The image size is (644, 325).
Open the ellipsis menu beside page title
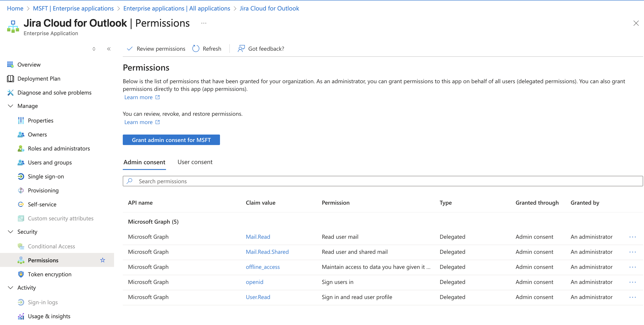(204, 23)
